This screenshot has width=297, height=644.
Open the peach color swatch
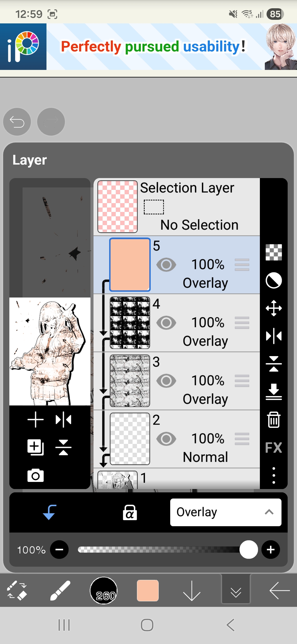point(148,591)
